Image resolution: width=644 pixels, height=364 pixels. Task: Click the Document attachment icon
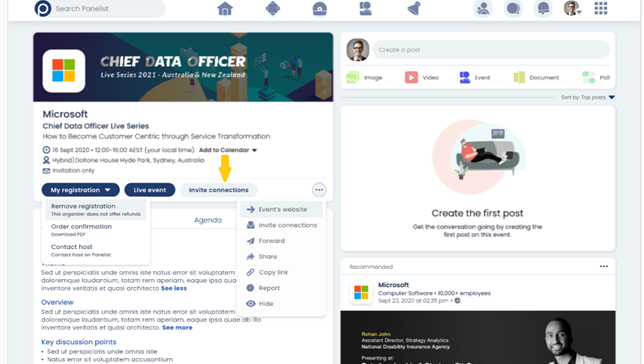519,77
